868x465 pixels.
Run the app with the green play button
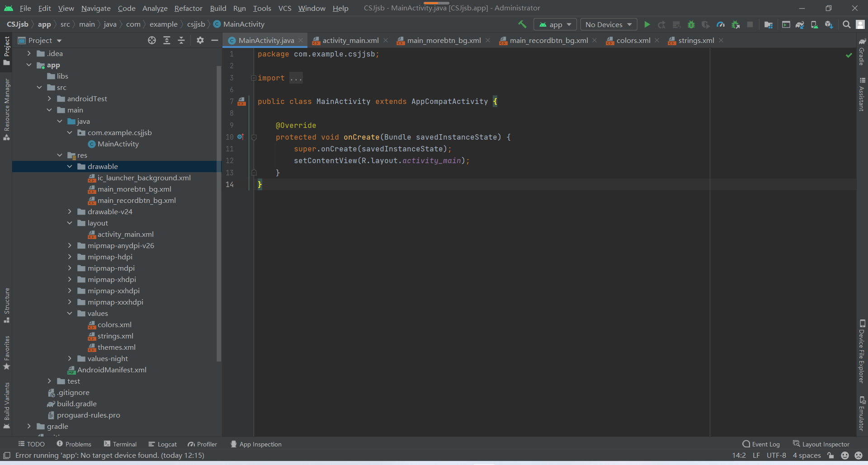click(x=647, y=24)
